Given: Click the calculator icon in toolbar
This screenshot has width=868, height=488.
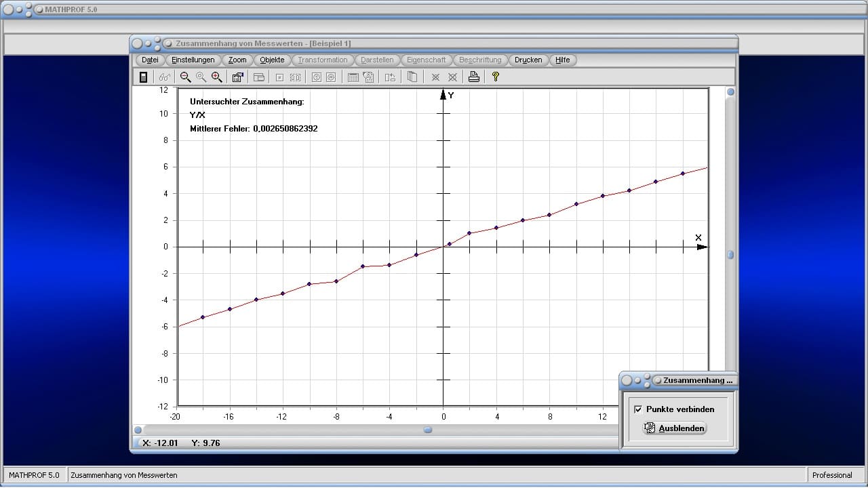Looking at the screenshot, I should coord(143,77).
